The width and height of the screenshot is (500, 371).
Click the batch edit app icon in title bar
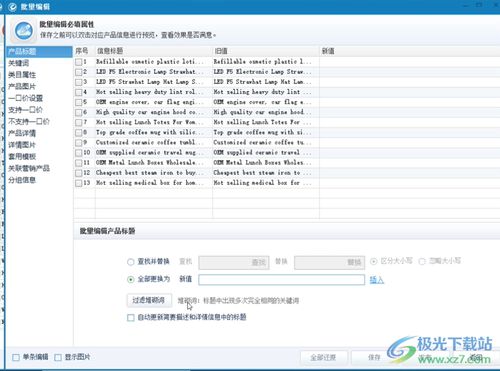point(12,7)
